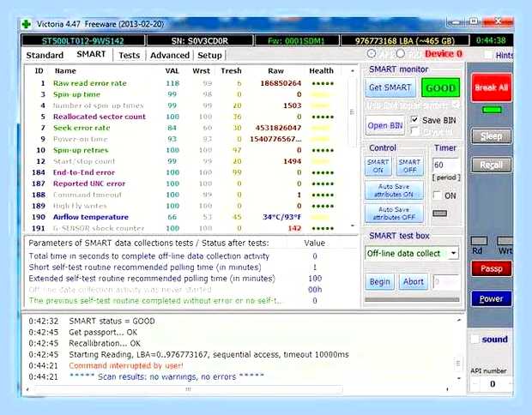Viewport: 532px width, 415px height.
Task: Open the Standard tab
Action: 45,55
